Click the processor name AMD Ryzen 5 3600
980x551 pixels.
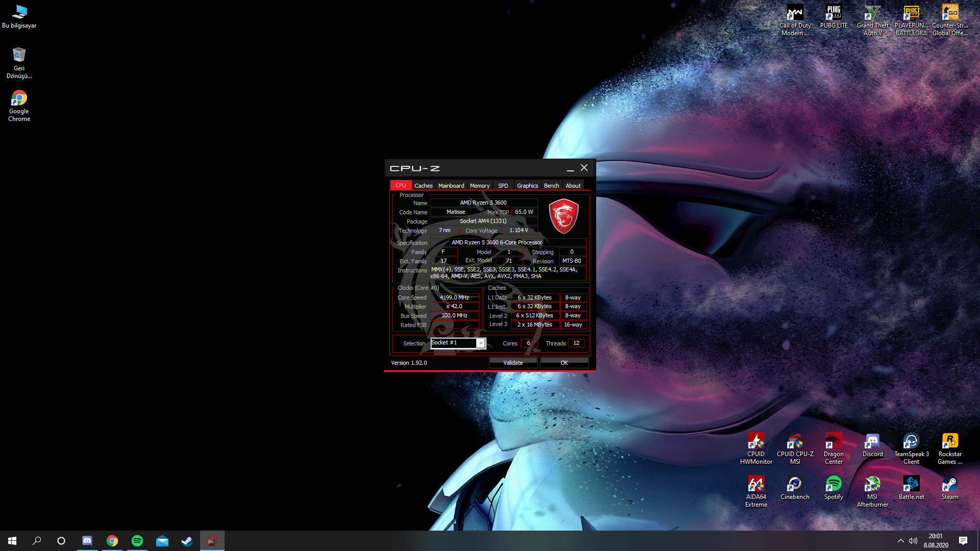483,203
